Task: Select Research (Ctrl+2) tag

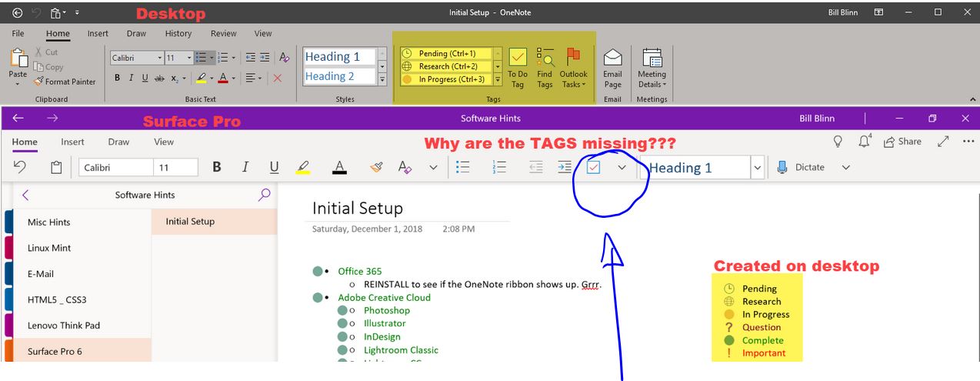Action: click(445, 66)
